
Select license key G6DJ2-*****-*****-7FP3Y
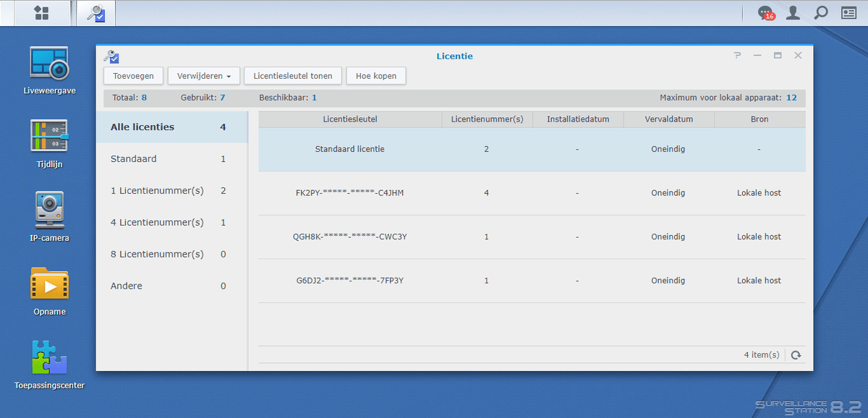[350, 281]
